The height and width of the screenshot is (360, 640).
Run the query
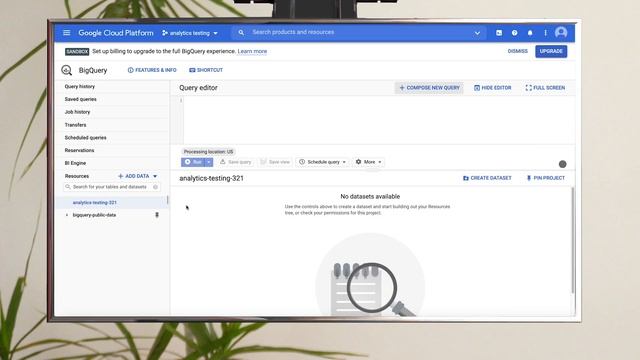click(193, 162)
